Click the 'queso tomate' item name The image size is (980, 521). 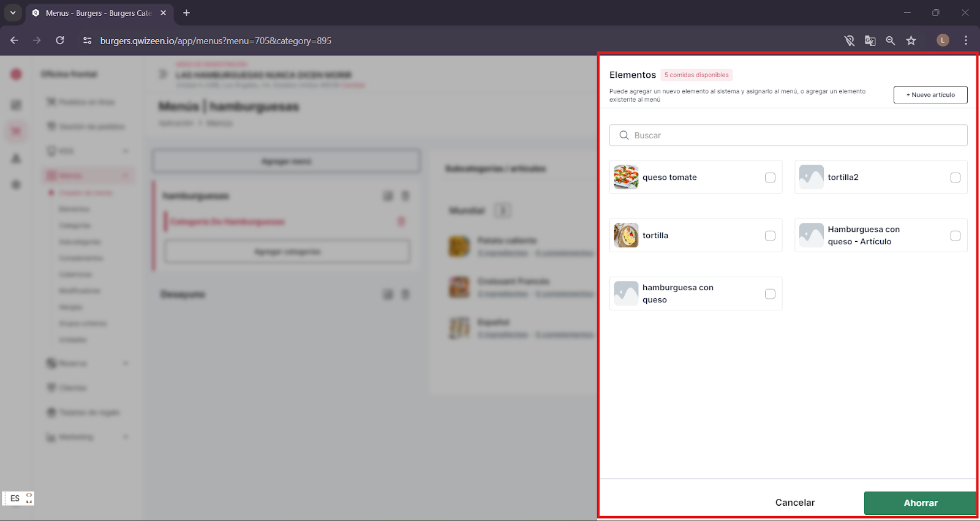669,178
